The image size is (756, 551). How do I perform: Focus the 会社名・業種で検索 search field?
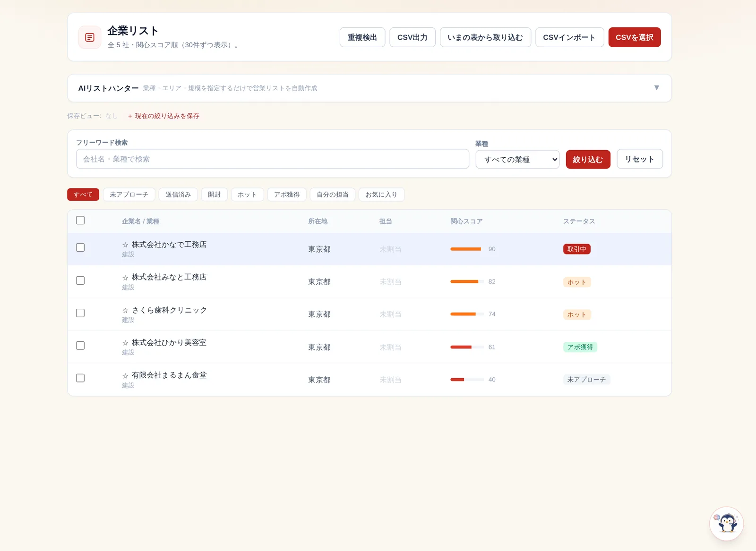[273, 159]
